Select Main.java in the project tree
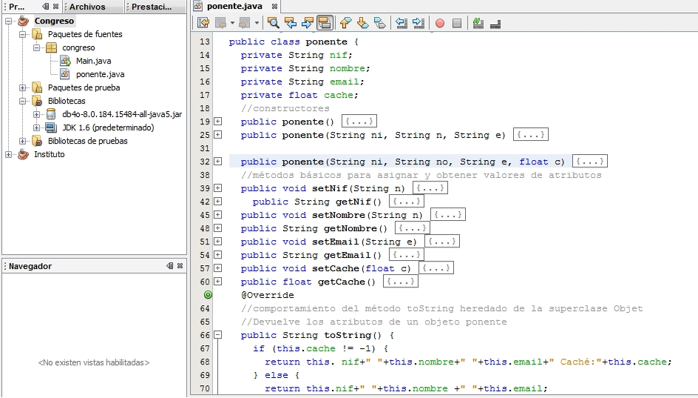The width and height of the screenshot is (698, 398). point(93,61)
